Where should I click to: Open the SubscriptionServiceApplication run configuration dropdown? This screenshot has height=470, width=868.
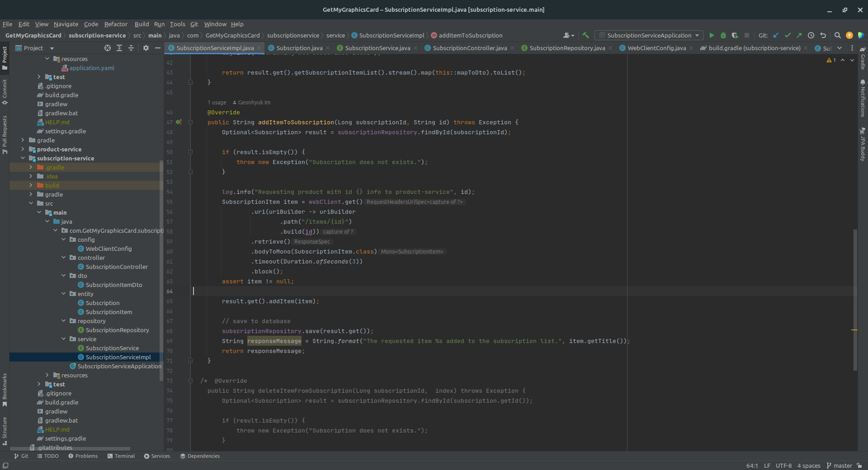point(649,35)
